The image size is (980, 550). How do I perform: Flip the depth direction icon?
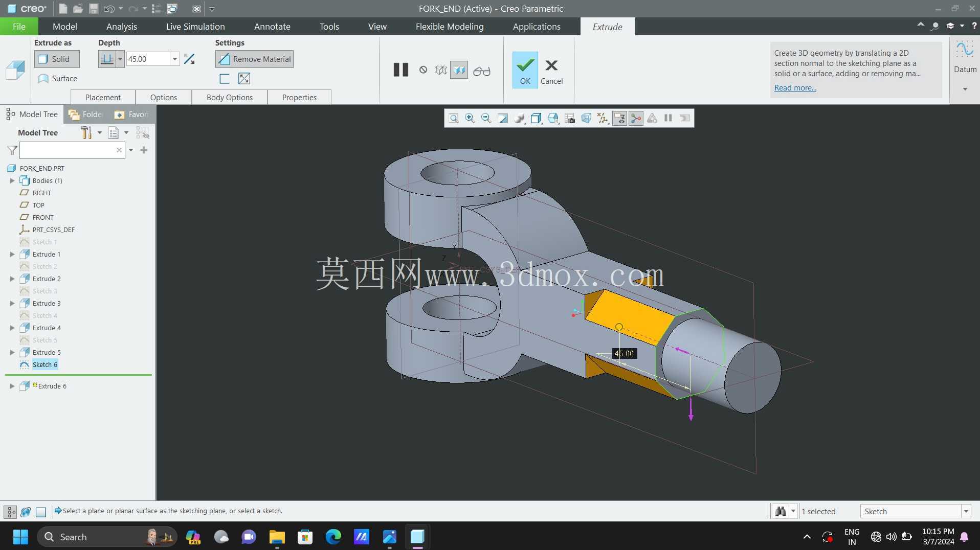pyautogui.click(x=189, y=59)
